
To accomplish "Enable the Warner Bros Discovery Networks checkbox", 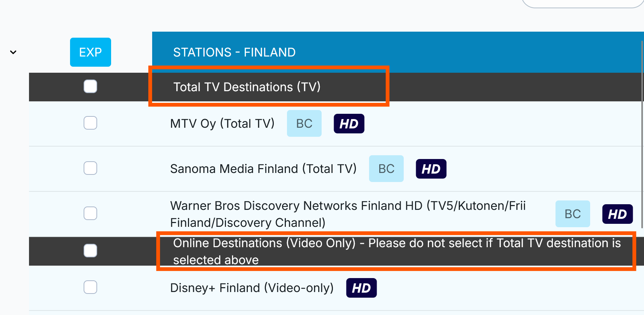I will coord(90,213).
